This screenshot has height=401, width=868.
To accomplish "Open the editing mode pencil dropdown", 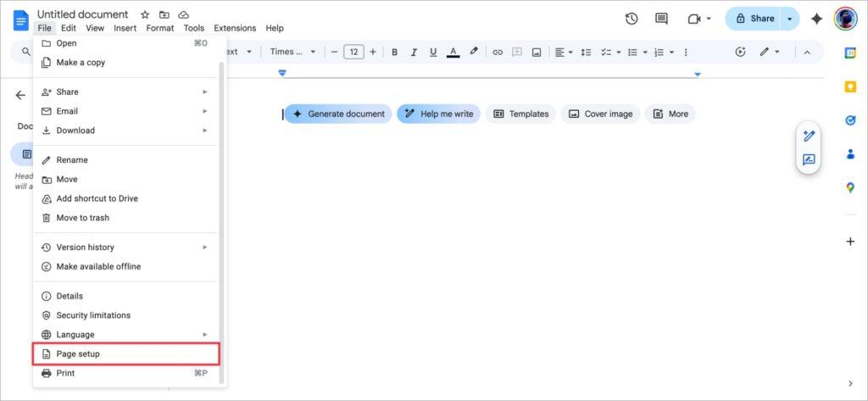I will pos(770,52).
